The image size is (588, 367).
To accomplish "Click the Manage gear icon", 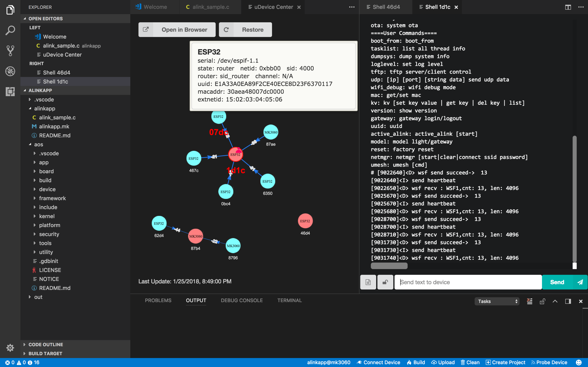I will pos(10,348).
